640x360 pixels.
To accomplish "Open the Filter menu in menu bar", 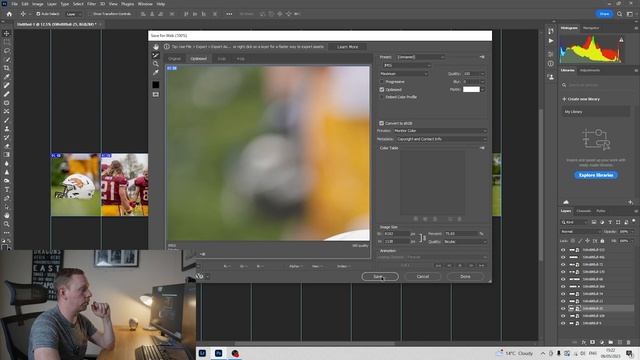I will tap(91, 4).
